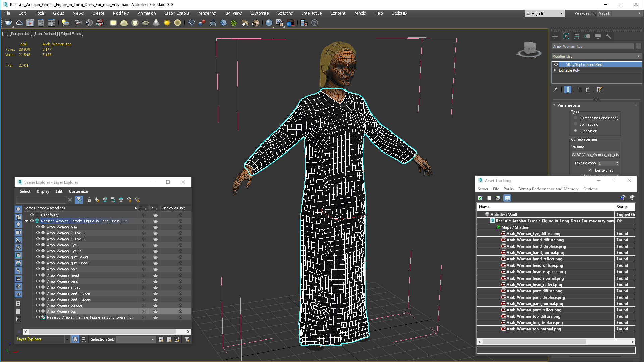Open the Motion command panel tab
Screen dimensions: 644x362
[587, 36]
